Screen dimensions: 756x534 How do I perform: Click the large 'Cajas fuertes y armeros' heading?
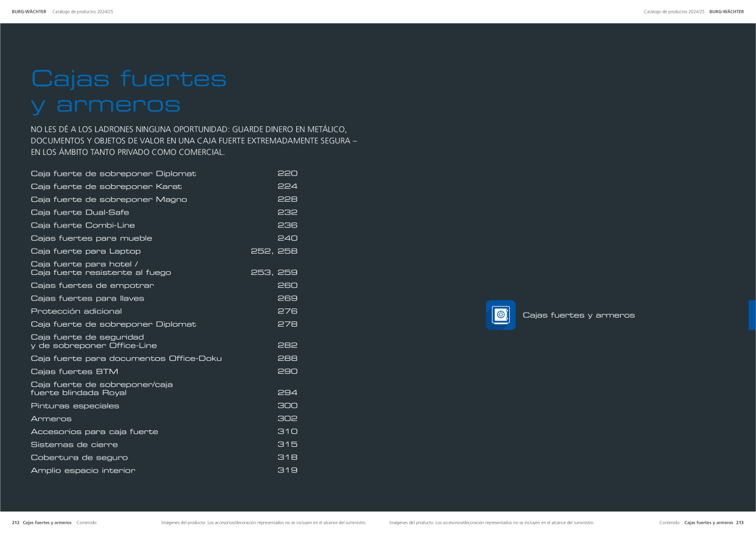click(x=129, y=91)
